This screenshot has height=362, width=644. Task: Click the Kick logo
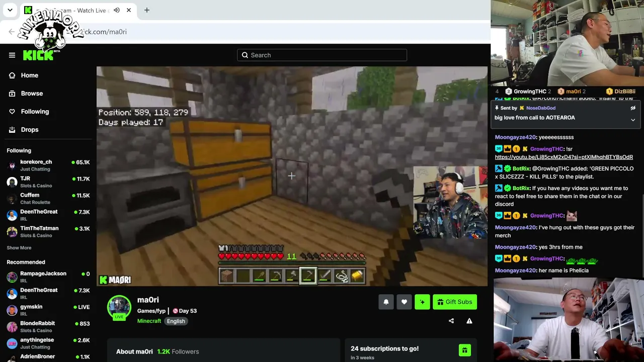39,55
